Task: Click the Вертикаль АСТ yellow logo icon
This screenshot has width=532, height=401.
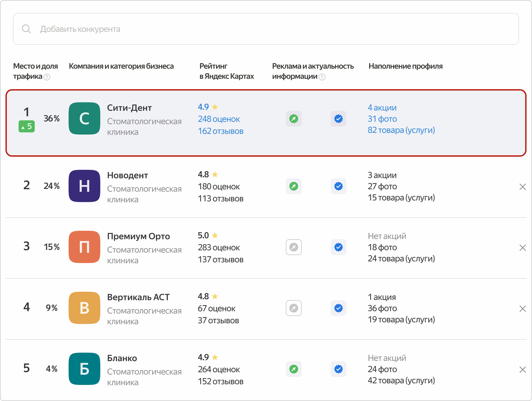Action: (x=84, y=308)
